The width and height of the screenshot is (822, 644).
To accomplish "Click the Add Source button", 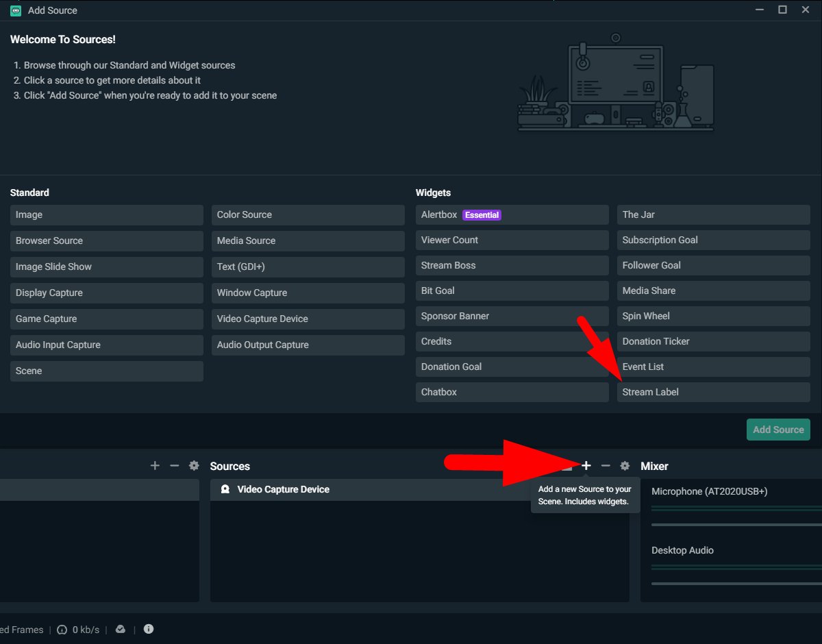I will coord(778,430).
